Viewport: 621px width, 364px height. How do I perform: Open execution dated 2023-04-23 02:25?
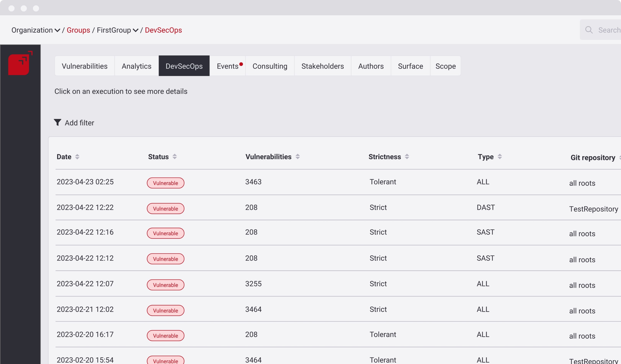pos(338,182)
